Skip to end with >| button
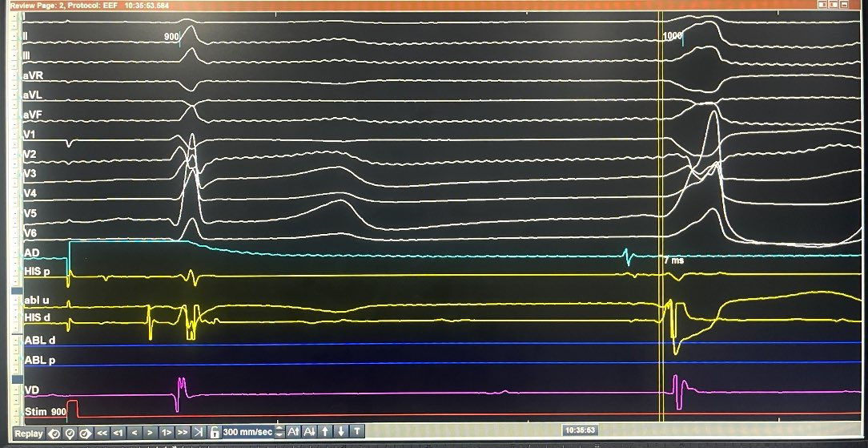Screen dimensions: 868x448 [198, 433]
